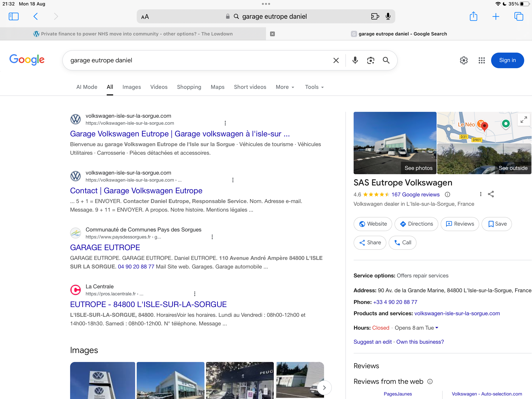Open Google Lens image search icon
The width and height of the screenshot is (532, 399).
pyautogui.click(x=370, y=60)
